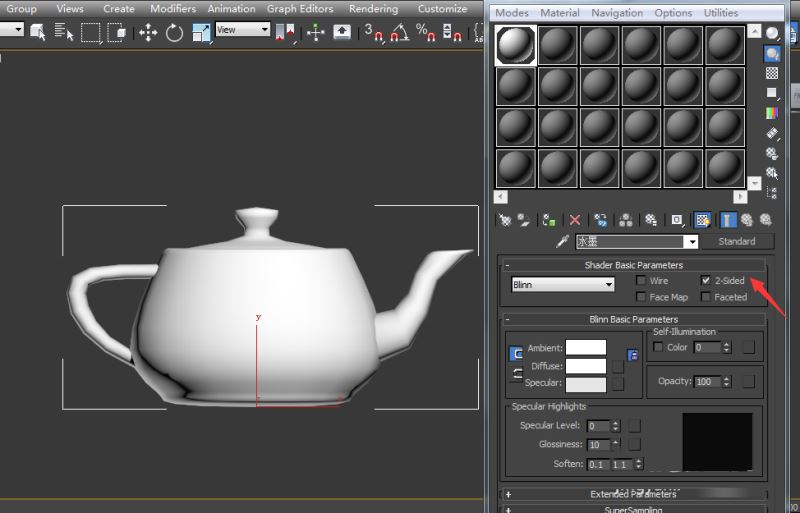The image size is (800, 513).
Task: Click Put to Library icon
Action: point(651,220)
